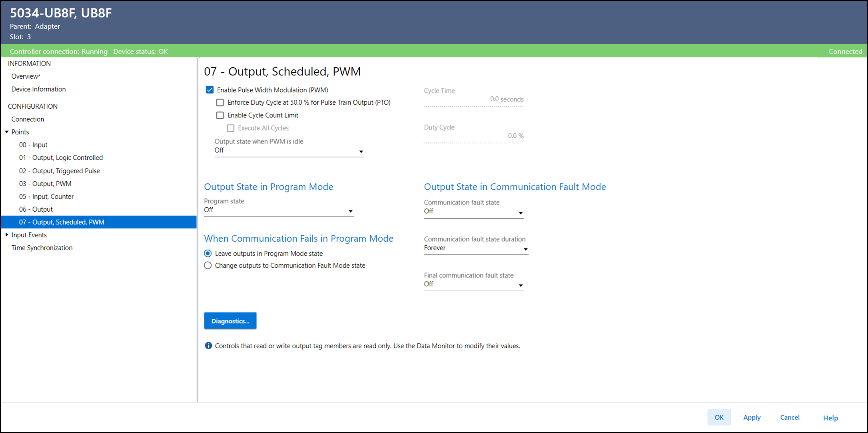Check Enable Cycle Count Limit
The image size is (868, 433).
click(220, 115)
